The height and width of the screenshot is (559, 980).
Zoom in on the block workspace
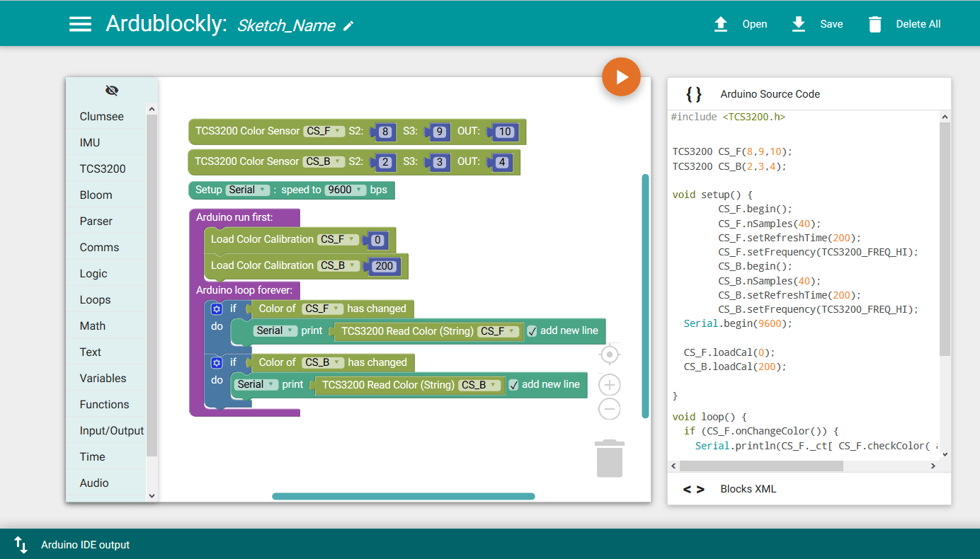pyautogui.click(x=609, y=385)
